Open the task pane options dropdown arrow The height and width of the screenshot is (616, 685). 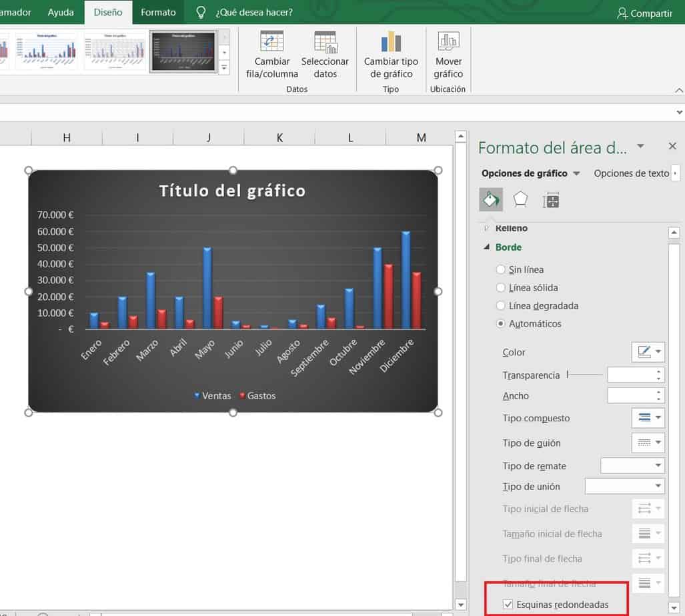coord(640,146)
